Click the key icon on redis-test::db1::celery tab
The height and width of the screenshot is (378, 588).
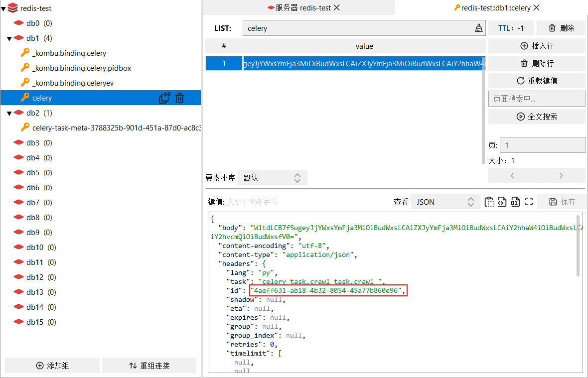(457, 7)
